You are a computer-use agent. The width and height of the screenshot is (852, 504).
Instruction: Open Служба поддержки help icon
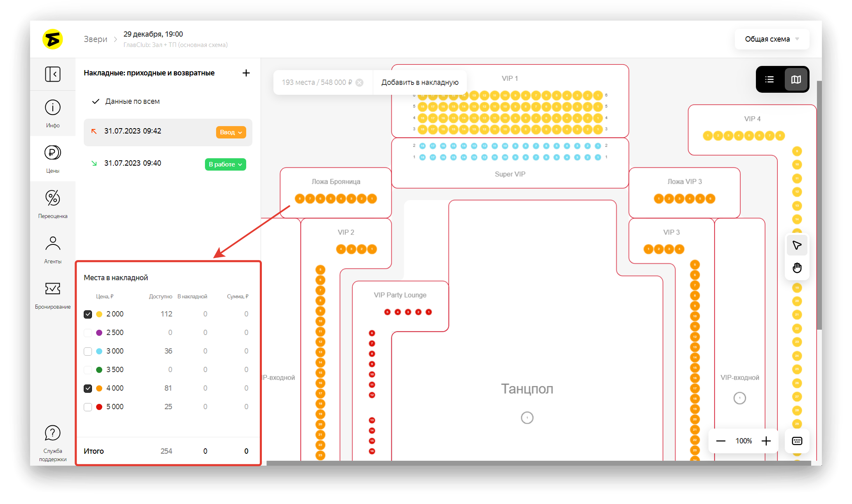pyautogui.click(x=53, y=433)
